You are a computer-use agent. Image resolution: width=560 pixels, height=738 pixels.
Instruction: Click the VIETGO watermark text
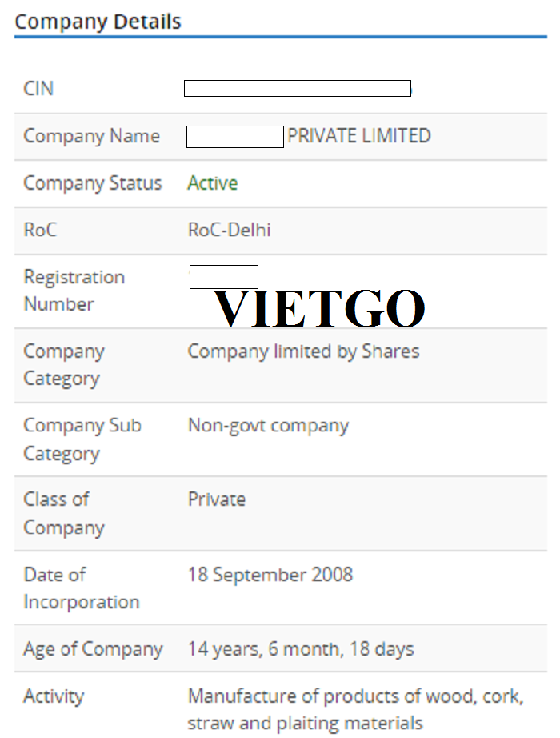click(x=319, y=308)
